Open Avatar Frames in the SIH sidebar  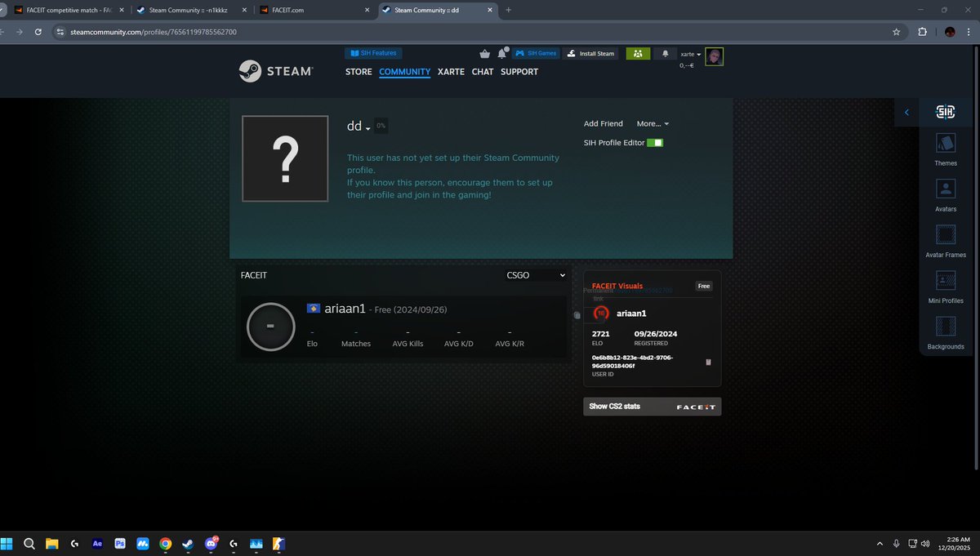click(x=946, y=241)
